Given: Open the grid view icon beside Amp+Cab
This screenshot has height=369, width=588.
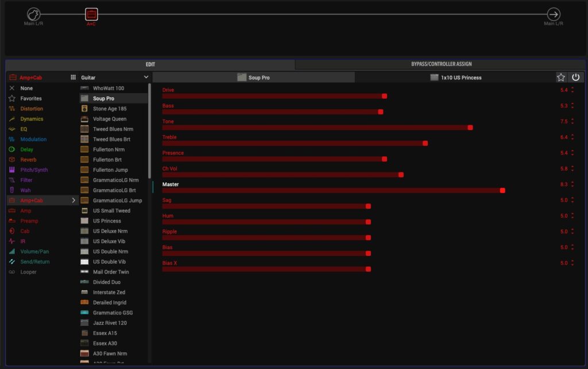Looking at the screenshot, I should (73, 78).
